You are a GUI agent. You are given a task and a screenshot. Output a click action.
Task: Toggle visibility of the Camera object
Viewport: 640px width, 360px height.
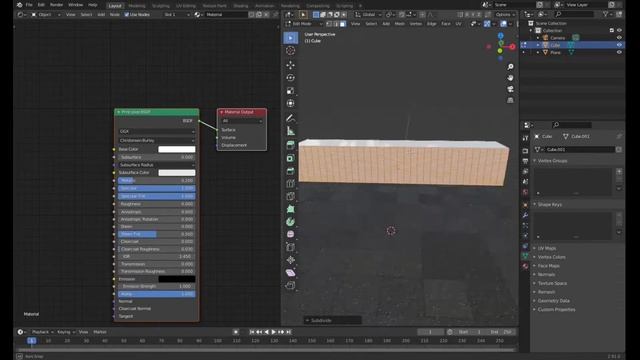pyautogui.click(x=619, y=38)
